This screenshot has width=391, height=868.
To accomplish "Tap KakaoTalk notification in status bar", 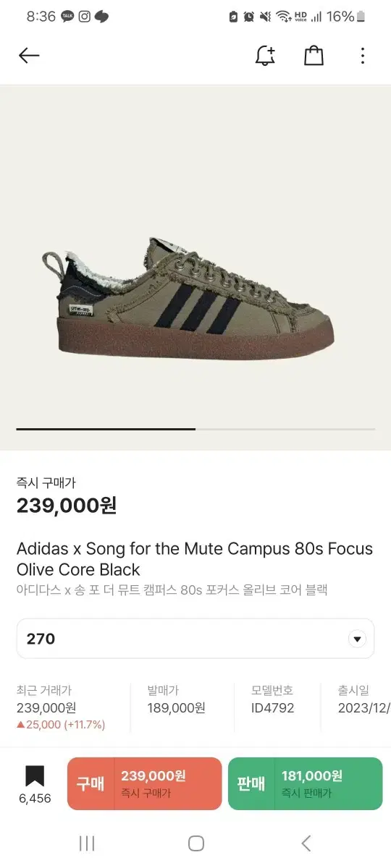I will coord(67,16).
